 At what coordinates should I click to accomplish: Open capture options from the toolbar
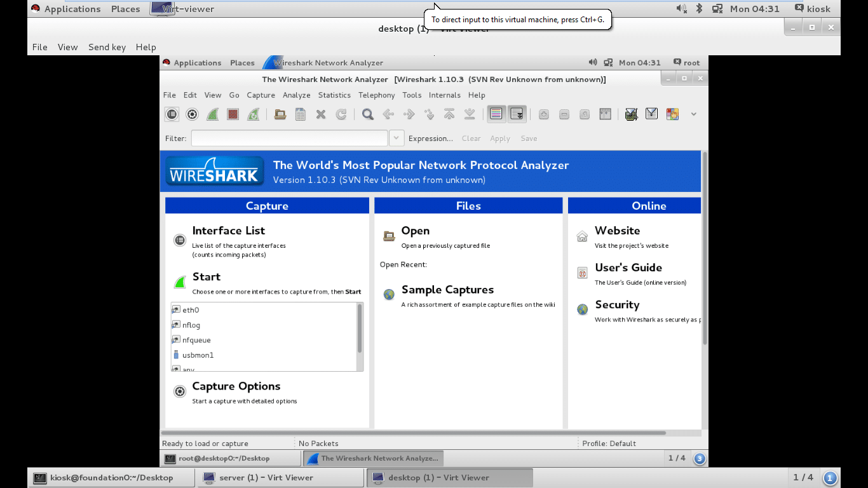point(192,114)
